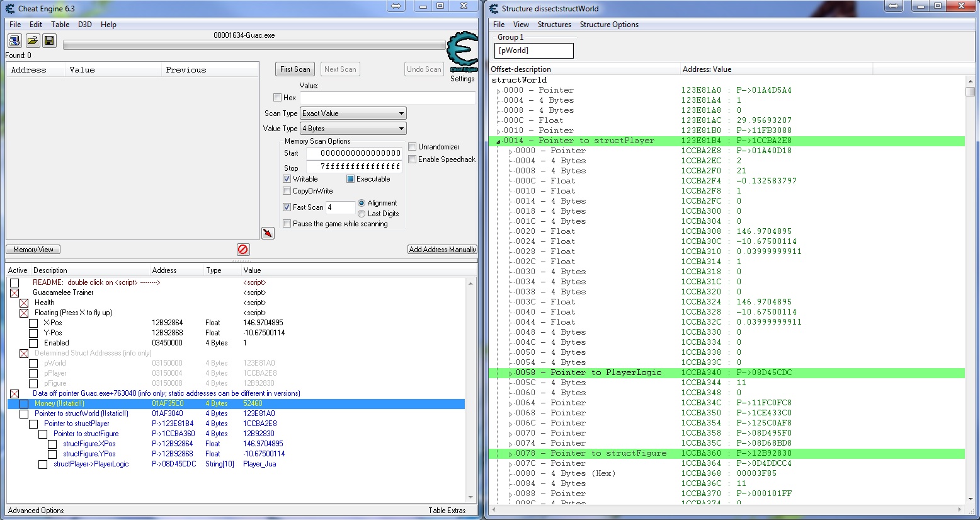Click the Fast Scan alignment value field
Screen dimensions: 980x520
[x=341, y=207]
